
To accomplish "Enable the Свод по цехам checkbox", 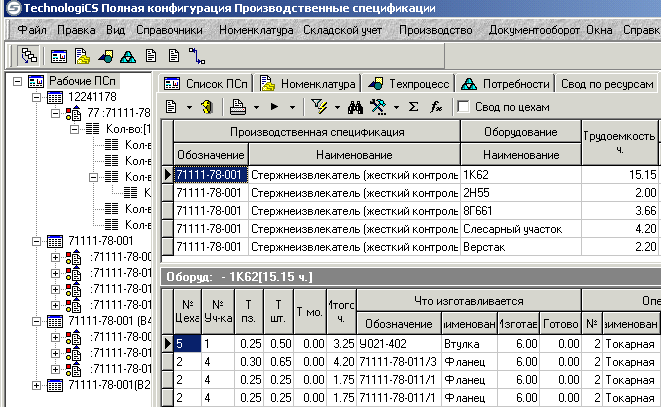I will coord(463,106).
